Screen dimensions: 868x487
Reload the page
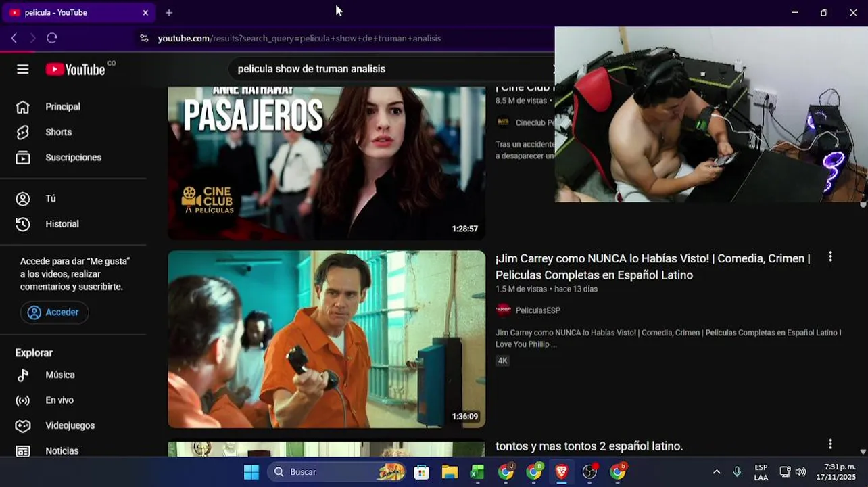(x=52, y=39)
